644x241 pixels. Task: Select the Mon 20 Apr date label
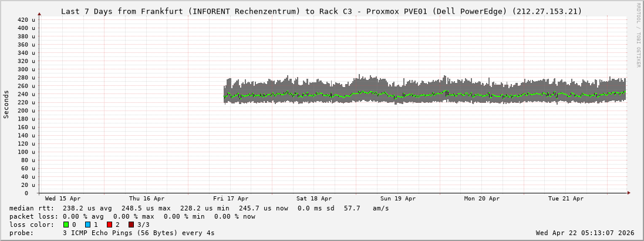[482, 199]
